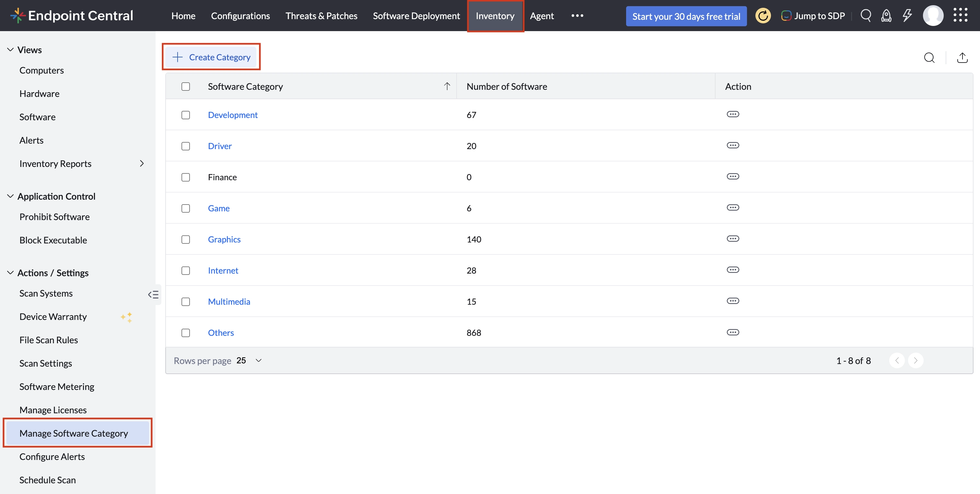Click the Endpoint Central logo
This screenshot has width=980, height=494.
[x=72, y=16]
